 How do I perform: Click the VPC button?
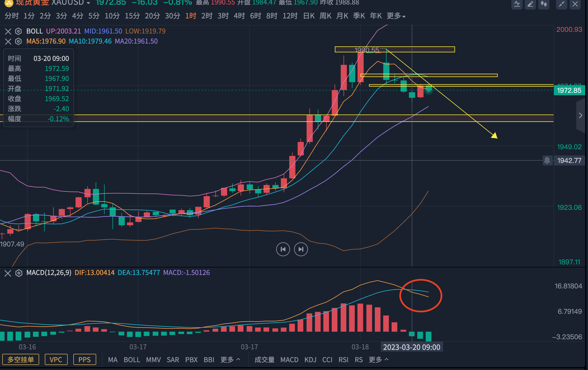(56, 360)
